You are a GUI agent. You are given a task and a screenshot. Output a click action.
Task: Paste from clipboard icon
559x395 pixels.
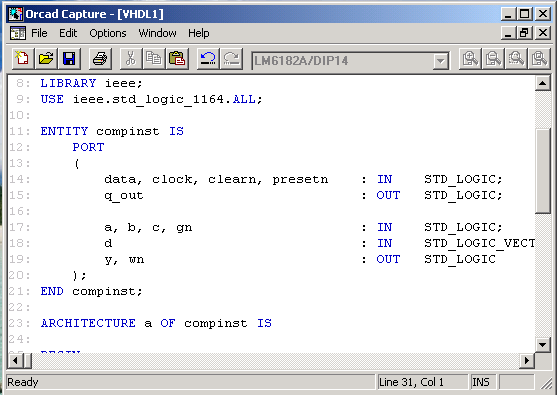coord(177,59)
